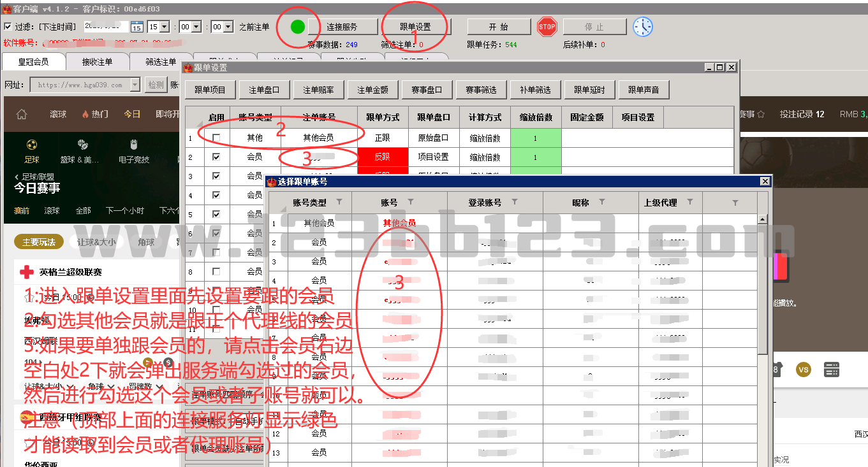Open the 赛事筛选 settings tab
This screenshot has height=467, width=868.
(480, 90)
